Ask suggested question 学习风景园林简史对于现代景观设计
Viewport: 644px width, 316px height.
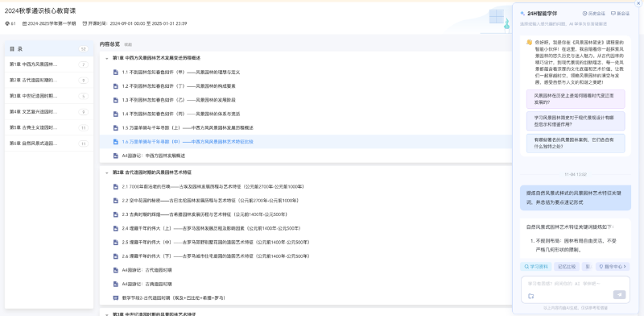(576, 121)
